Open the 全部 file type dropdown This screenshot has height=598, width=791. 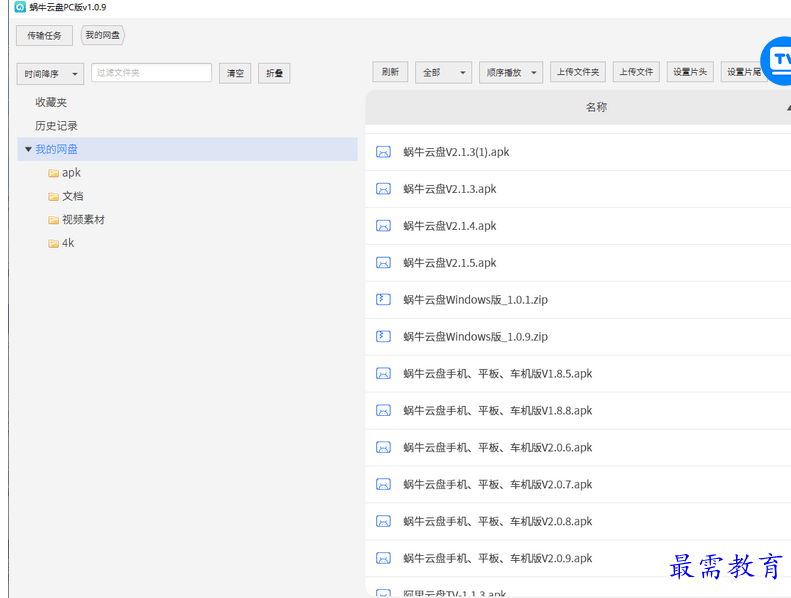[443, 73]
